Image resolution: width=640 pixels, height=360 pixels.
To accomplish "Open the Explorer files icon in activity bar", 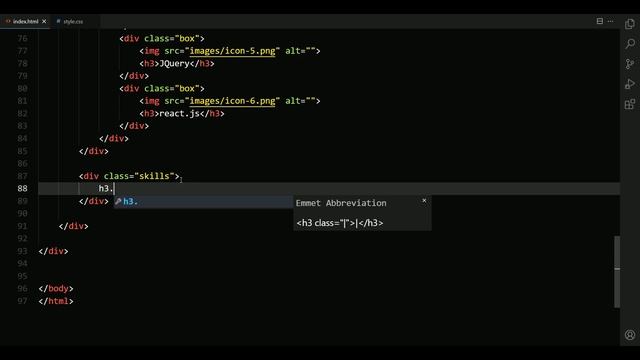I will 630,24.
